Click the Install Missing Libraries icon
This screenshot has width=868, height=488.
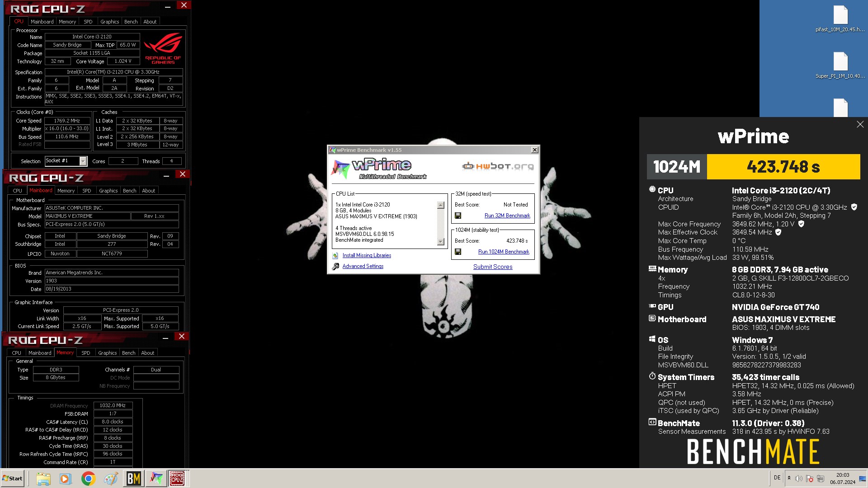(335, 256)
